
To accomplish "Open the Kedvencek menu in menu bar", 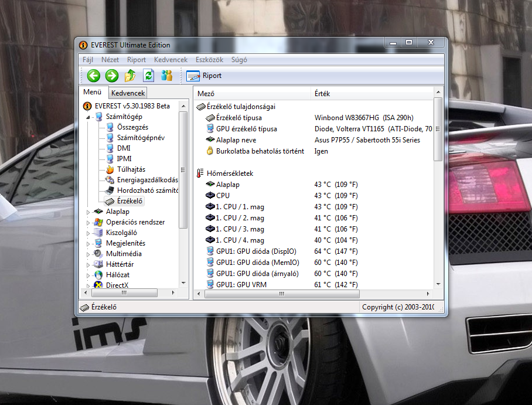I will click(x=170, y=60).
